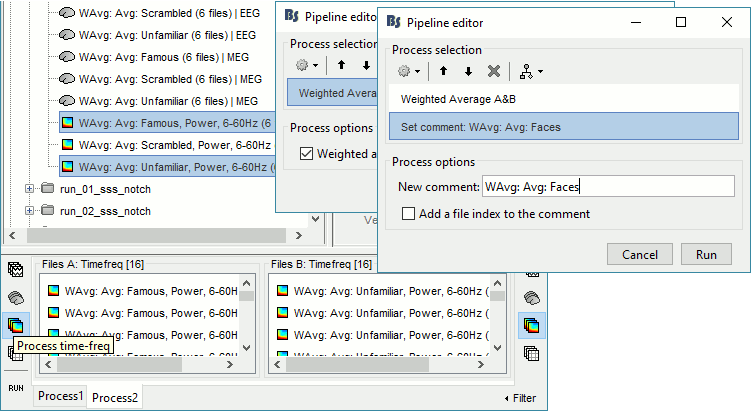The height and width of the screenshot is (411, 752).
Task: Expand the run_01_sss_notch folder
Action: [x=30, y=188]
